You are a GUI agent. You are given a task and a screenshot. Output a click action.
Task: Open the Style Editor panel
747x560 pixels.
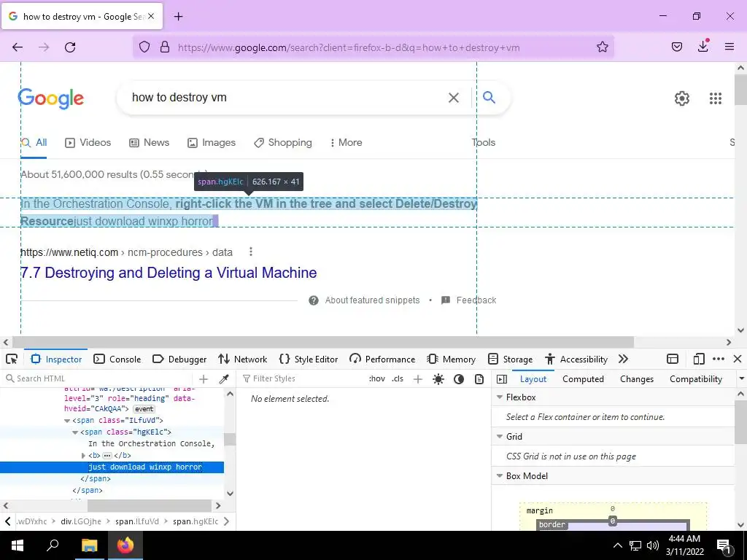[309, 359]
